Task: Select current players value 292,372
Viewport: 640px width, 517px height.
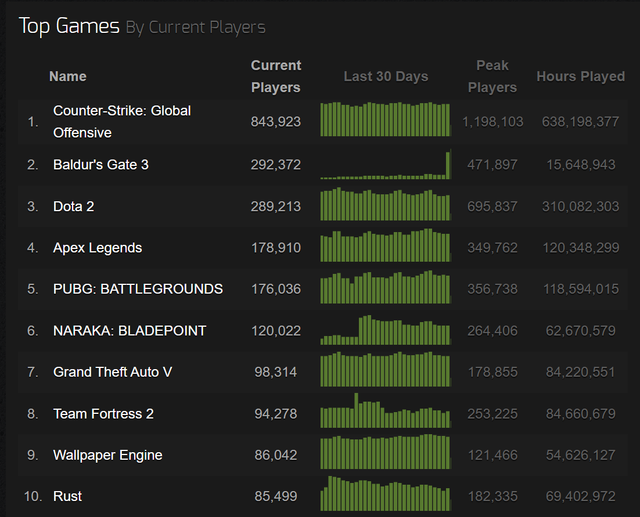Action: click(x=276, y=164)
